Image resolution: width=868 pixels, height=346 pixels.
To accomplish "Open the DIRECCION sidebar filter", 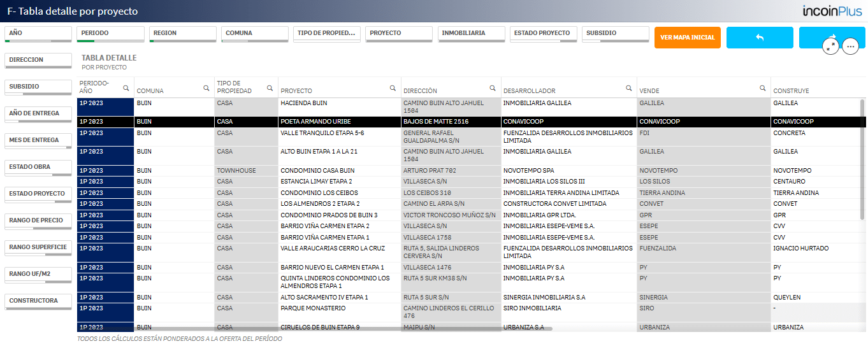I will (38, 61).
